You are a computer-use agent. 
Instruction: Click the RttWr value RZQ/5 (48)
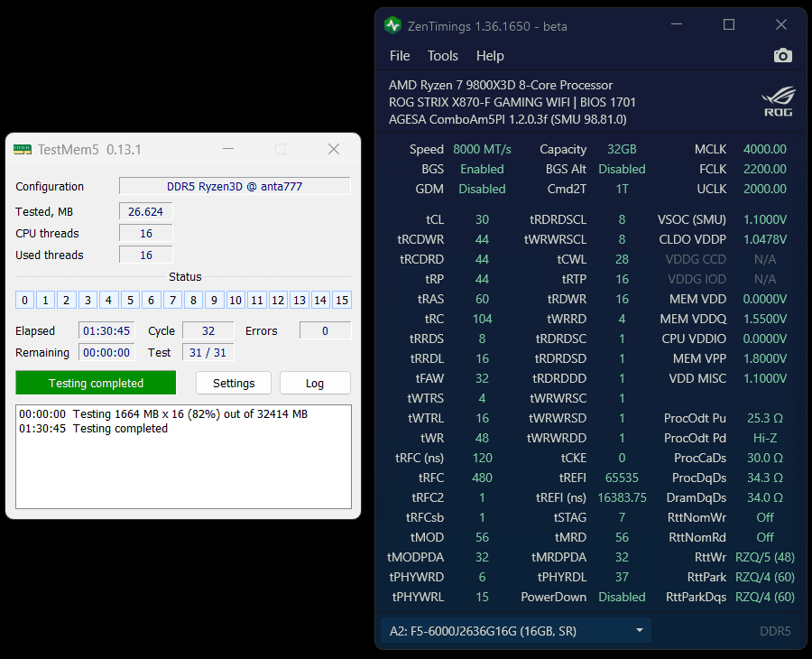pyautogui.click(x=765, y=557)
